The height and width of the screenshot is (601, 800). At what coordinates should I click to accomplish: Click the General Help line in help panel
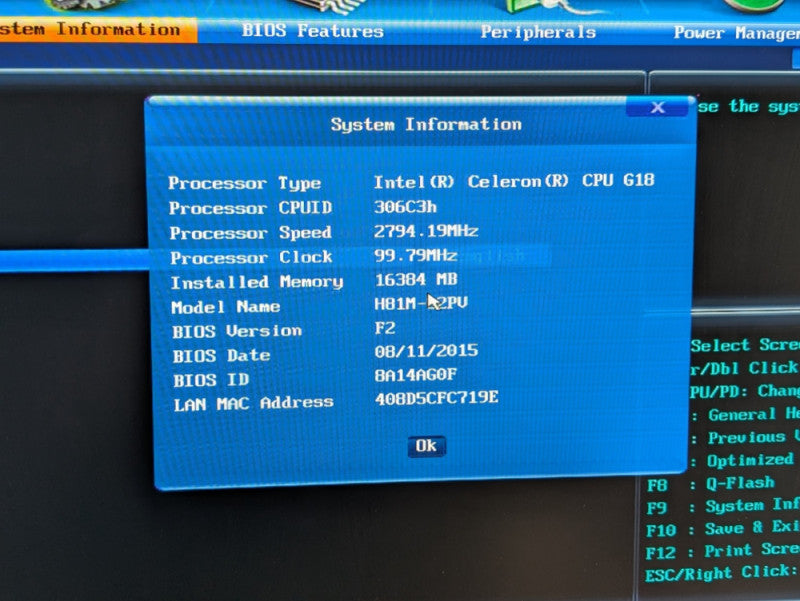pyautogui.click(x=745, y=414)
